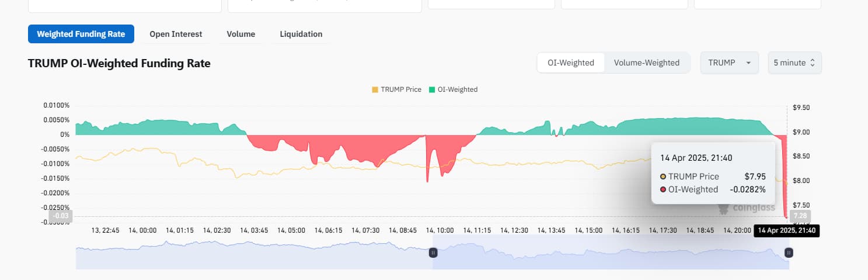Click the -0.0250% funding rate axis label
Viewport: 868px width, 280px height.
pos(55,208)
